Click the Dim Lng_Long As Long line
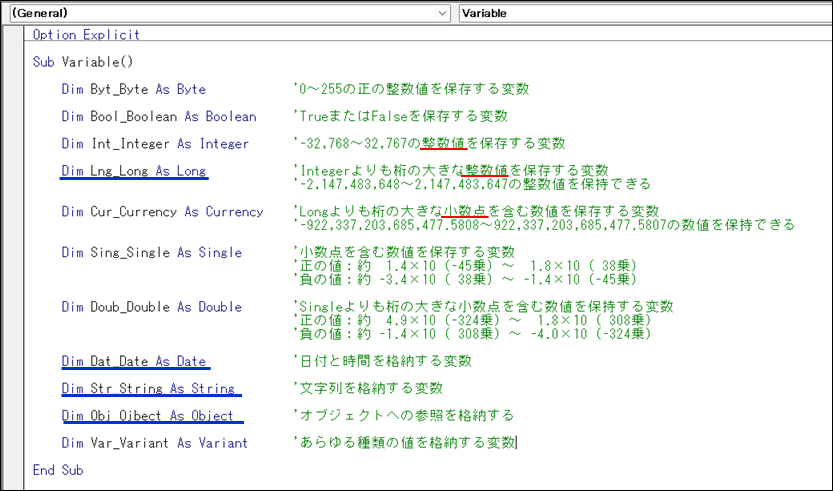Image resolution: width=833 pixels, height=491 pixels. (133, 171)
